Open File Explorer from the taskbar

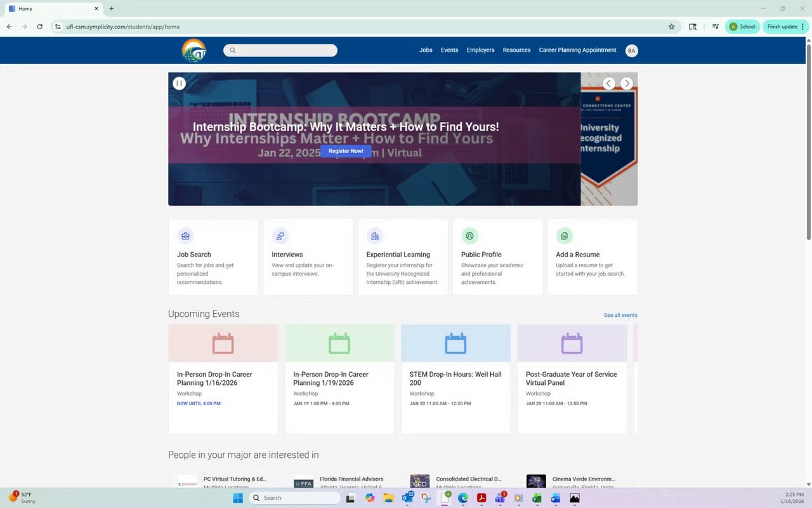click(388, 498)
